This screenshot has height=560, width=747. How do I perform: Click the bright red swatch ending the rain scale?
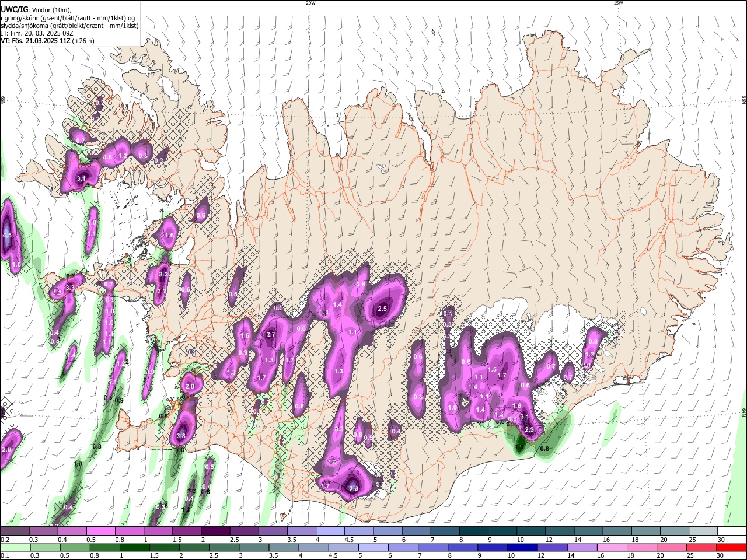click(x=731, y=548)
